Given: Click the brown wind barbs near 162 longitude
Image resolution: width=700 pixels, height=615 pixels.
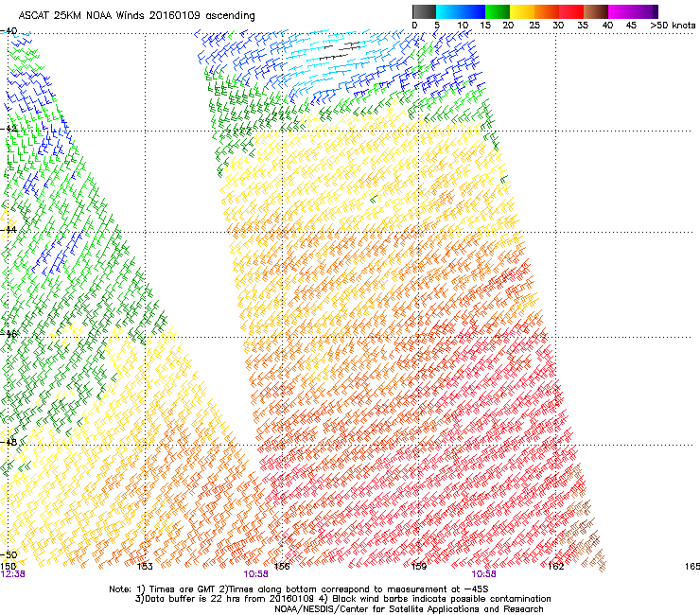Looking at the screenshot, I should coord(583,518).
